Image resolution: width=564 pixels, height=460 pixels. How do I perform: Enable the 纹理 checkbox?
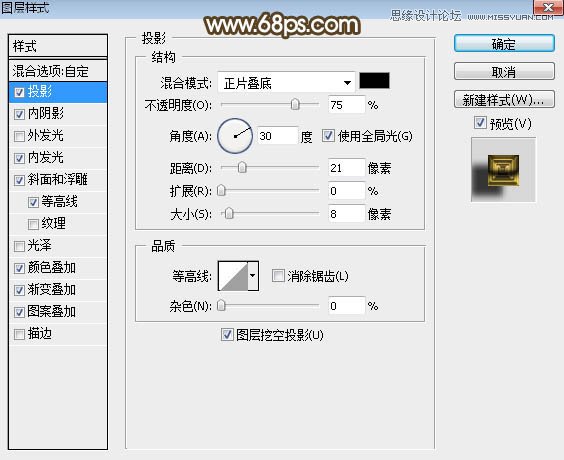(33, 224)
